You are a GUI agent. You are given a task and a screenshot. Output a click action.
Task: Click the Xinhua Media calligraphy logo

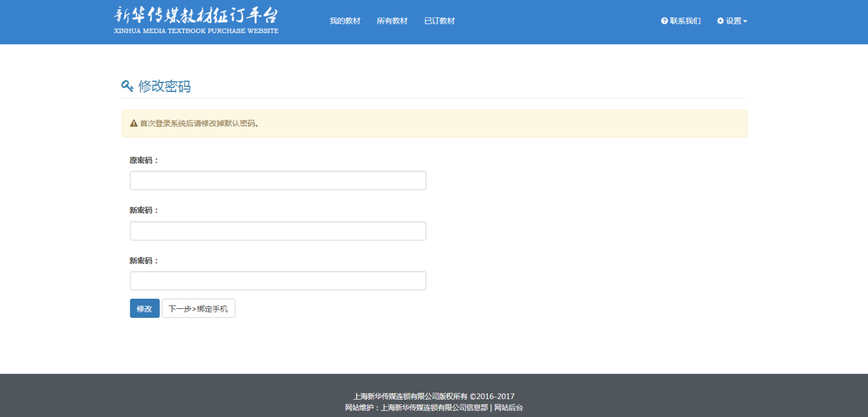(x=196, y=15)
